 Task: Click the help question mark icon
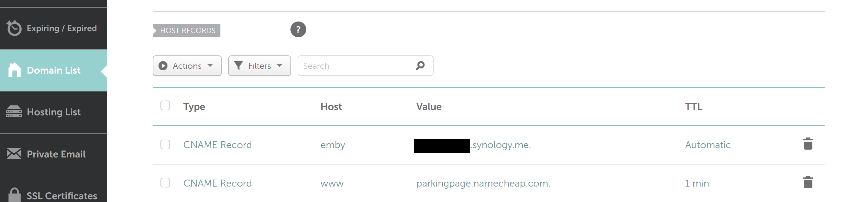[298, 30]
